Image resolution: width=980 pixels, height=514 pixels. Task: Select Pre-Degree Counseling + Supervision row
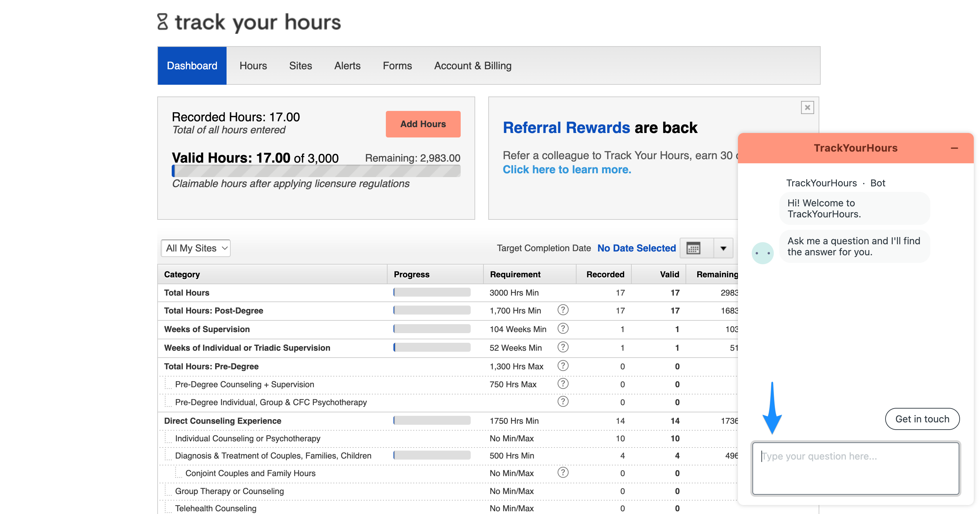click(244, 384)
